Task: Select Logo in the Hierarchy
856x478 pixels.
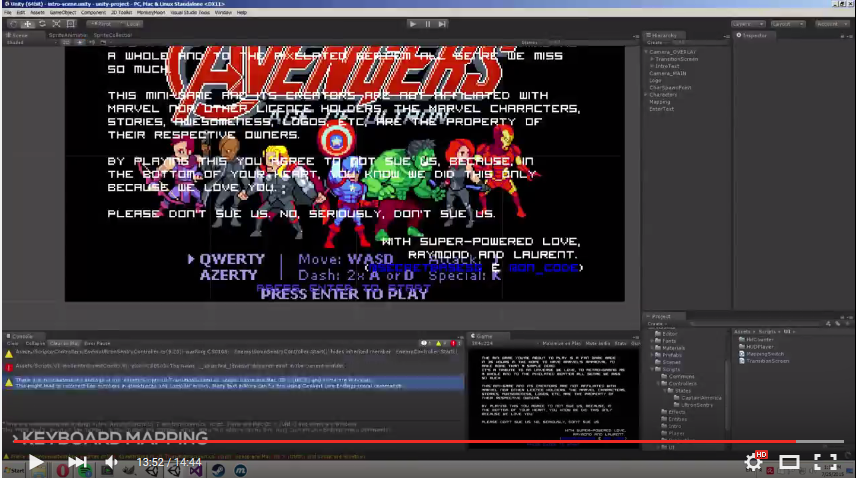Action: pyautogui.click(x=655, y=80)
